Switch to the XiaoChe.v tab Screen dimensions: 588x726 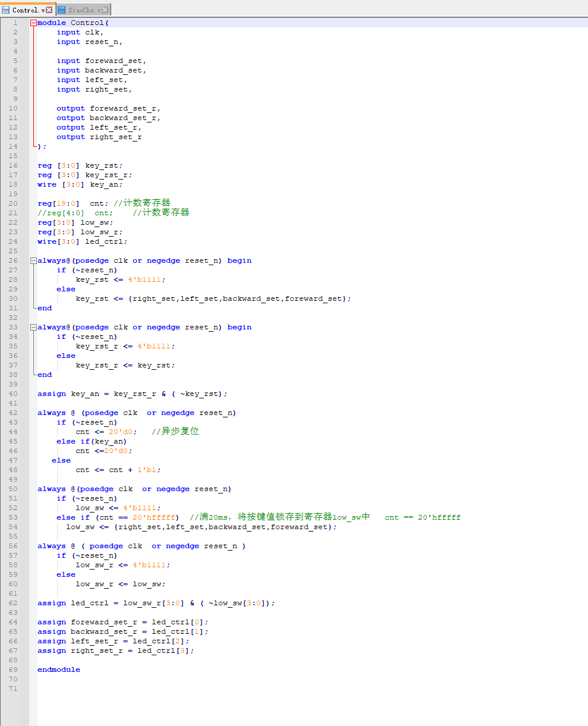coord(83,10)
